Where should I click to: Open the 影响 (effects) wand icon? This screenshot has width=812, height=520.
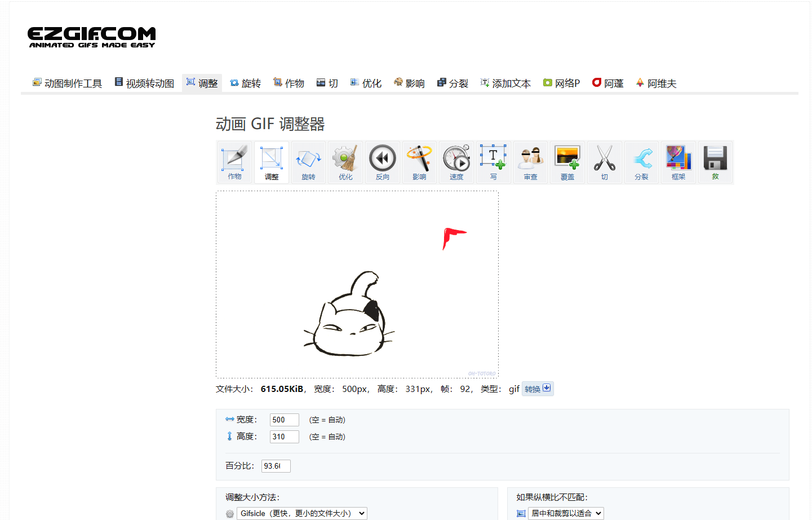coord(419,162)
